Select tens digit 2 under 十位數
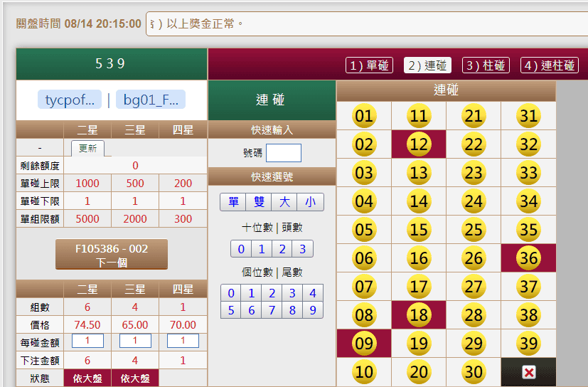The height and width of the screenshot is (387, 588). [282, 249]
